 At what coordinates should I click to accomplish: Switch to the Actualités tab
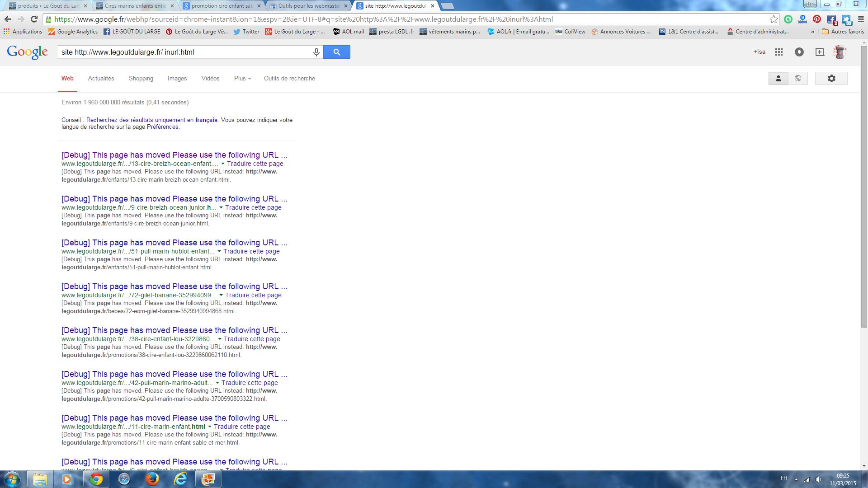point(101,78)
